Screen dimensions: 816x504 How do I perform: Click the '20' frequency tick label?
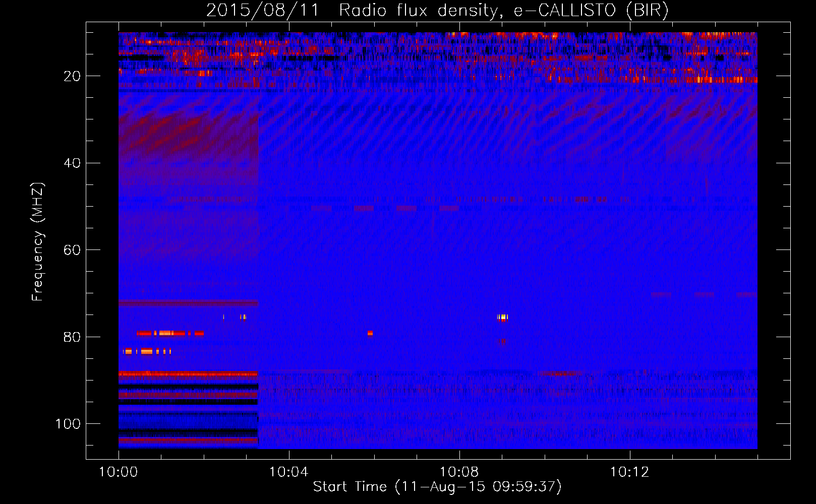pos(72,76)
